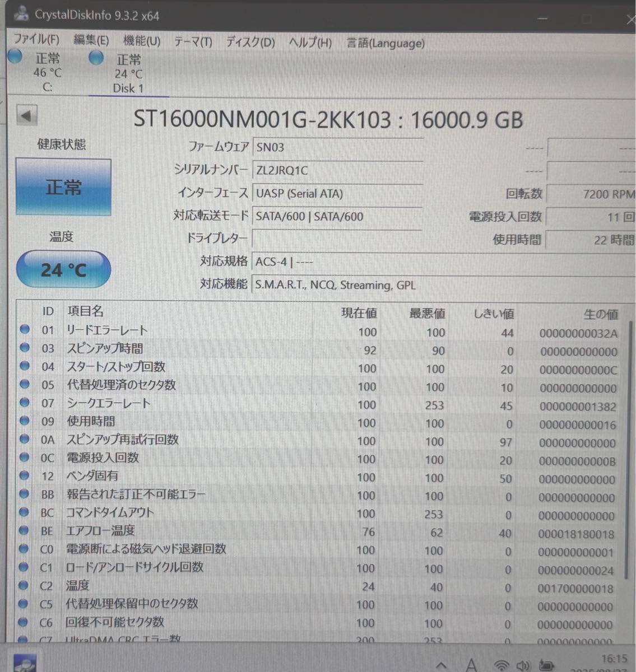Image resolution: width=636 pixels, height=672 pixels.
Task: Open the ファイル(F) menu
Action: coord(36,40)
